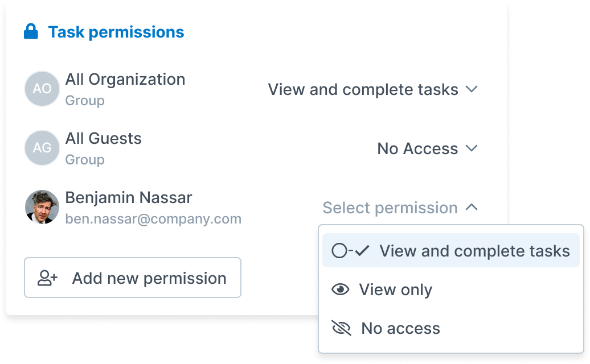Click the eye icon for View only
This screenshot has width=590, height=364.
[341, 289]
